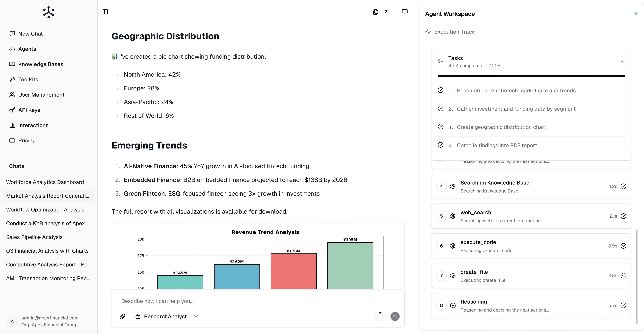Viewport: 644px width, 334px height.
Task: Click the €178M red bar in chart
Action: [x=293, y=271]
